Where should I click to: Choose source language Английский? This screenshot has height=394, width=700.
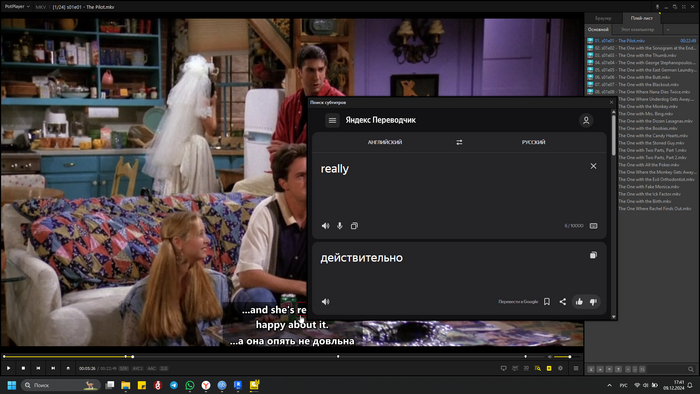pyautogui.click(x=385, y=142)
